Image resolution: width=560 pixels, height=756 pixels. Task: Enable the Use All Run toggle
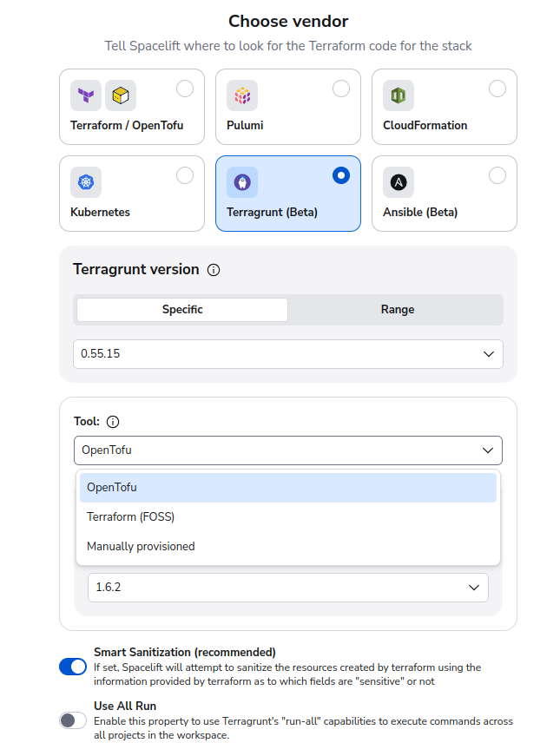click(73, 720)
